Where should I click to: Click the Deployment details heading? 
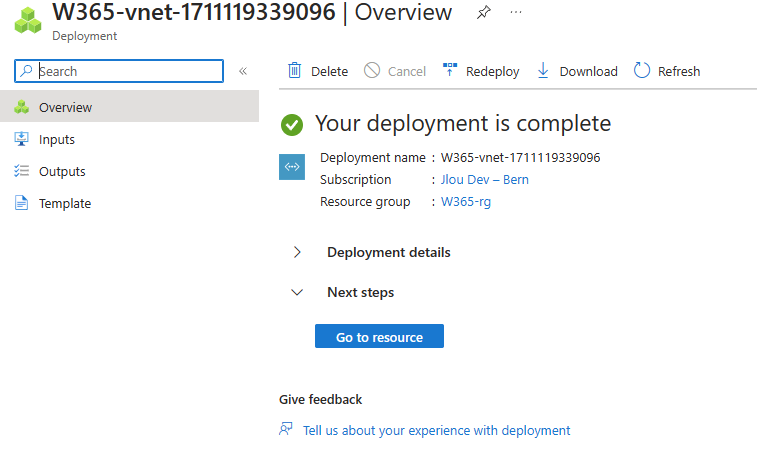click(389, 252)
